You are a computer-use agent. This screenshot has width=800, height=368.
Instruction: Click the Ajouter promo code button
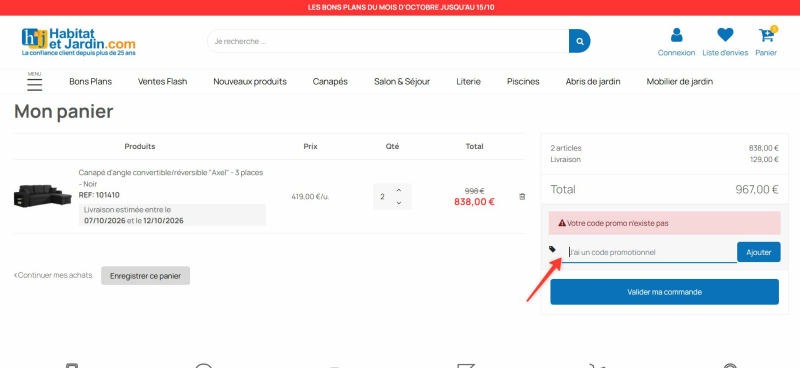tap(759, 252)
